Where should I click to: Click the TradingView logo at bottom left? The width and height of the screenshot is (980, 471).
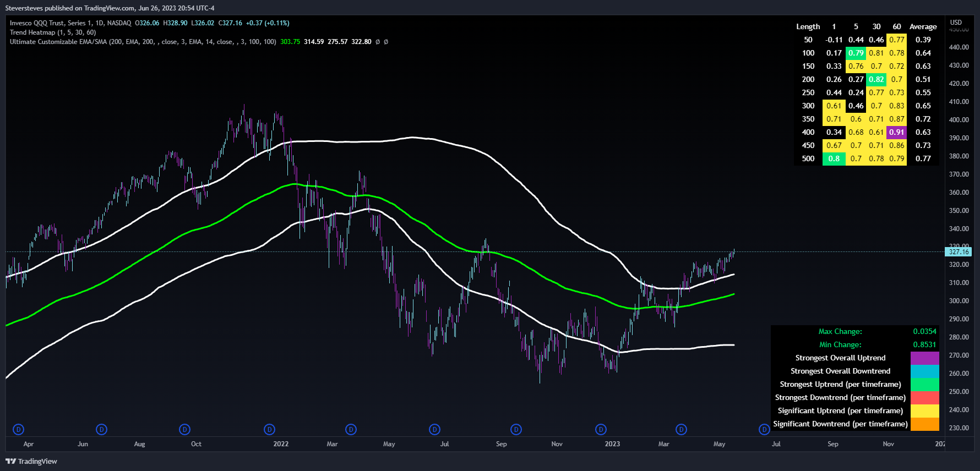coord(31,461)
